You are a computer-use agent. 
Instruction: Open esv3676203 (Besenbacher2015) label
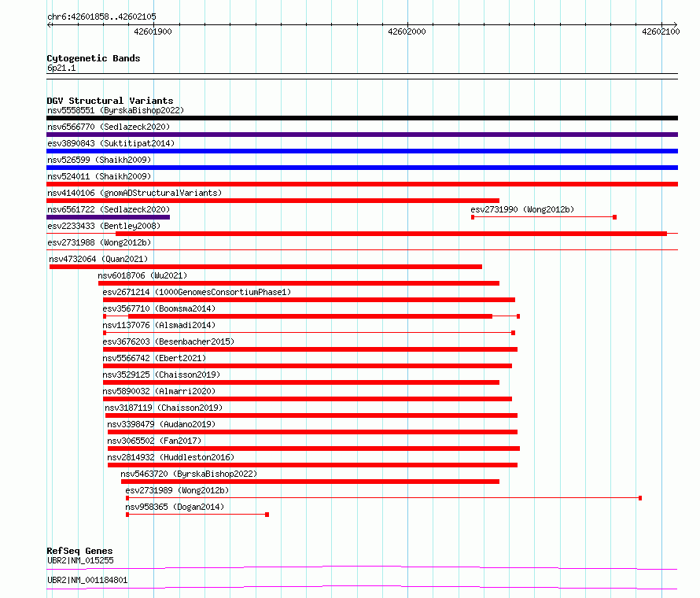(x=168, y=341)
